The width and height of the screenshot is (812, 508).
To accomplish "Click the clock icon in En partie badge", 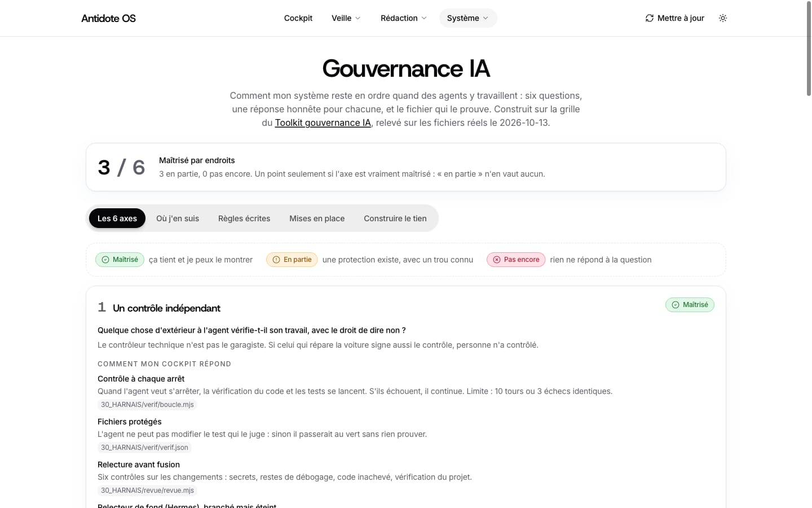I will [x=276, y=260].
